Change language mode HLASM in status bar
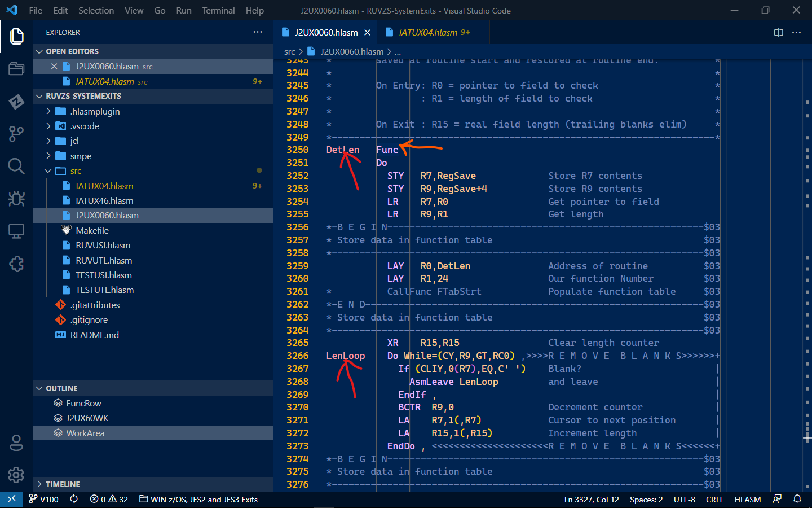Viewport: 812px width, 508px height. click(x=748, y=500)
